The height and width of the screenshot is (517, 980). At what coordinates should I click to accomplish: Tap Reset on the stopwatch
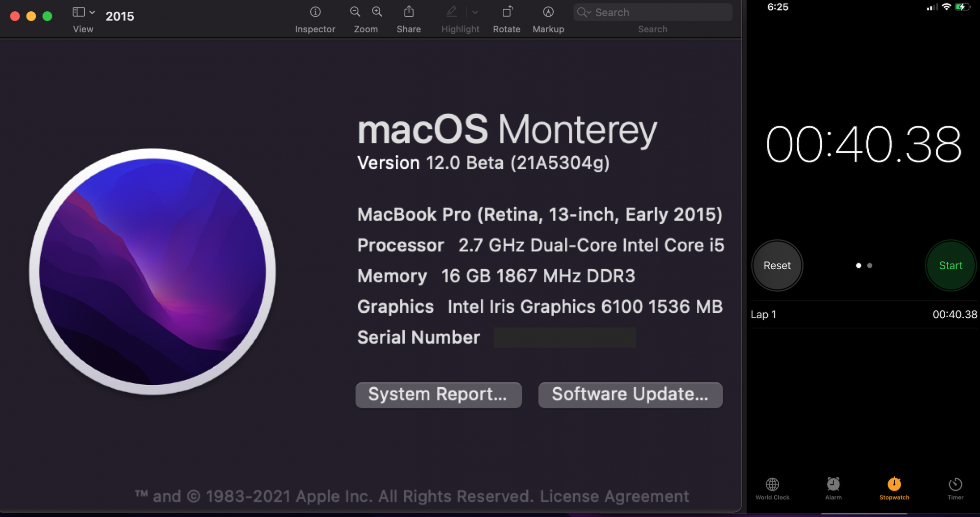click(777, 265)
